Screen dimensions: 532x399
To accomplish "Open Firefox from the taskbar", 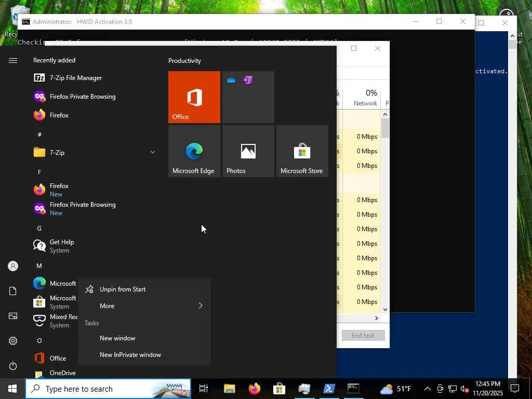I will 254,389.
